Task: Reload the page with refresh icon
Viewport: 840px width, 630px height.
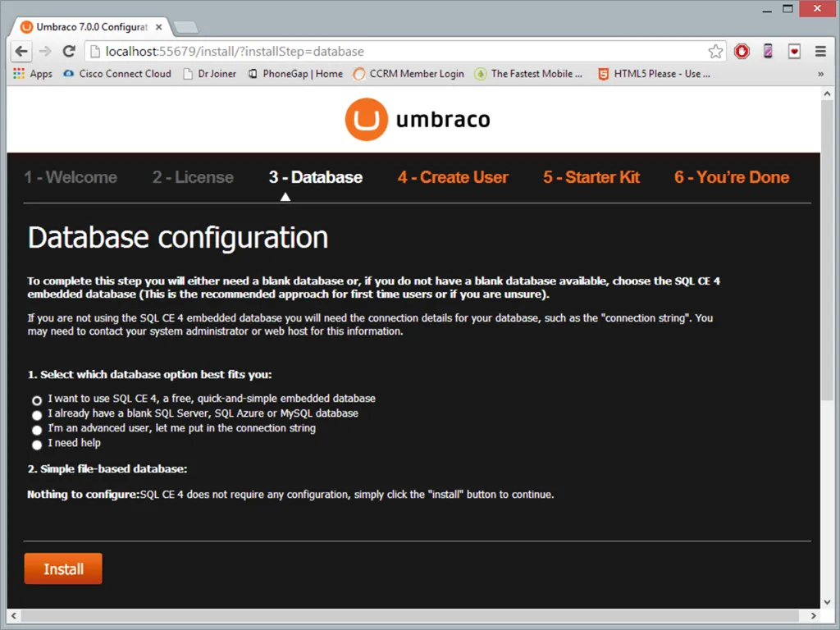Action: [x=69, y=51]
